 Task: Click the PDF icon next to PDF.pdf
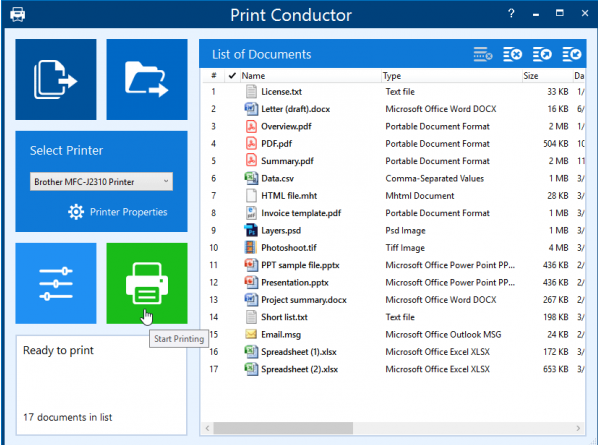pyautogui.click(x=251, y=144)
